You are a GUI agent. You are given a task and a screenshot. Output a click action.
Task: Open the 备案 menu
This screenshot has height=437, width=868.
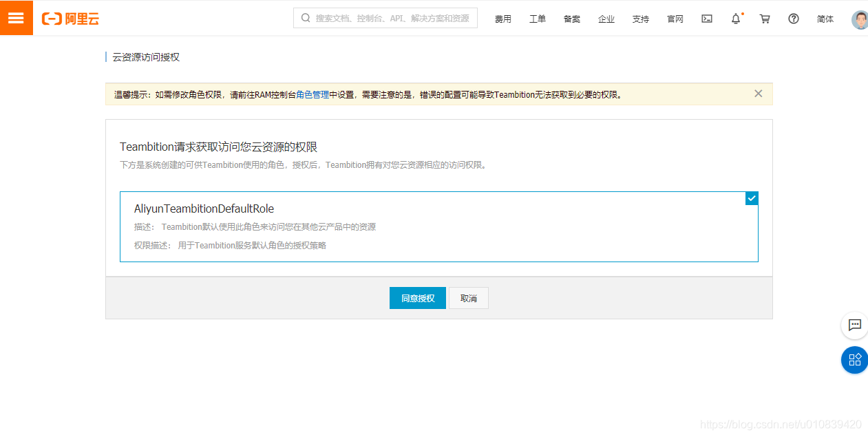click(x=572, y=19)
